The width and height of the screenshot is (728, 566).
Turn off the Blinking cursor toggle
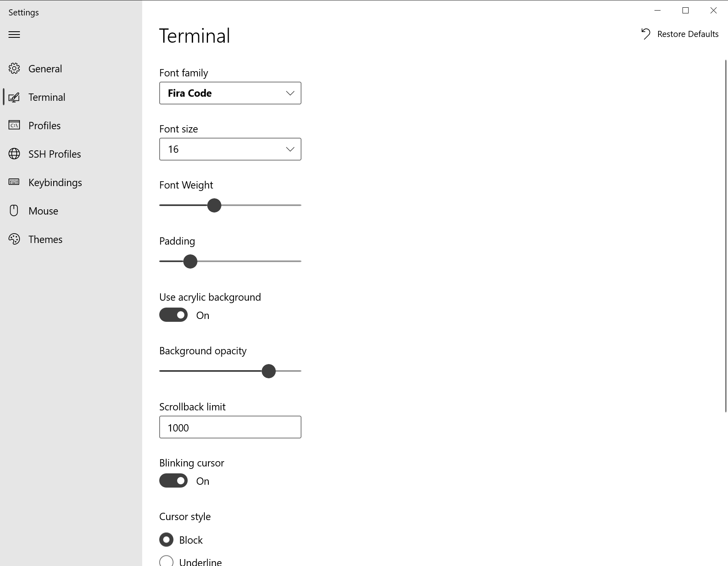(x=173, y=481)
